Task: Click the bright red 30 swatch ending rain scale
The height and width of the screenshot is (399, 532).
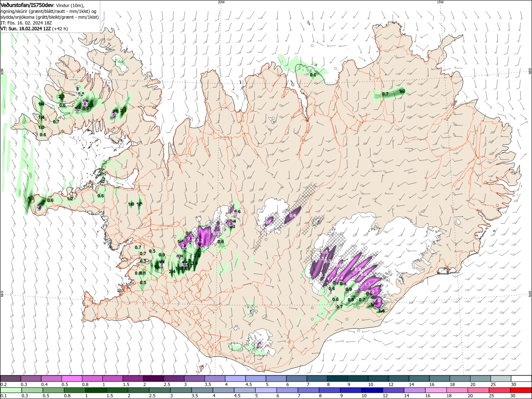Action: (521, 390)
